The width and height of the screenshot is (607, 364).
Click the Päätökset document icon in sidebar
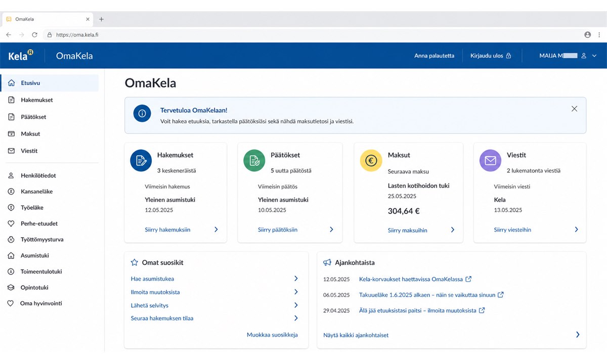pyautogui.click(x=11, y=117)
